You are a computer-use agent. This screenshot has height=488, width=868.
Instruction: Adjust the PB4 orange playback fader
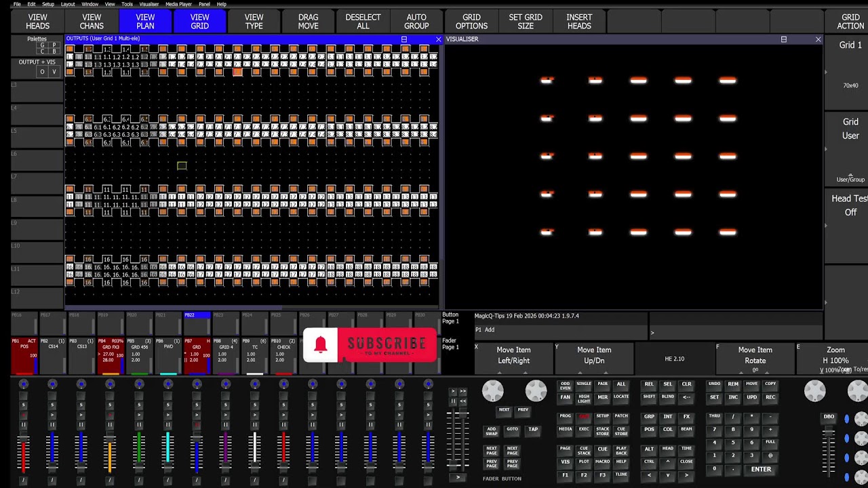tap(110, 453)
